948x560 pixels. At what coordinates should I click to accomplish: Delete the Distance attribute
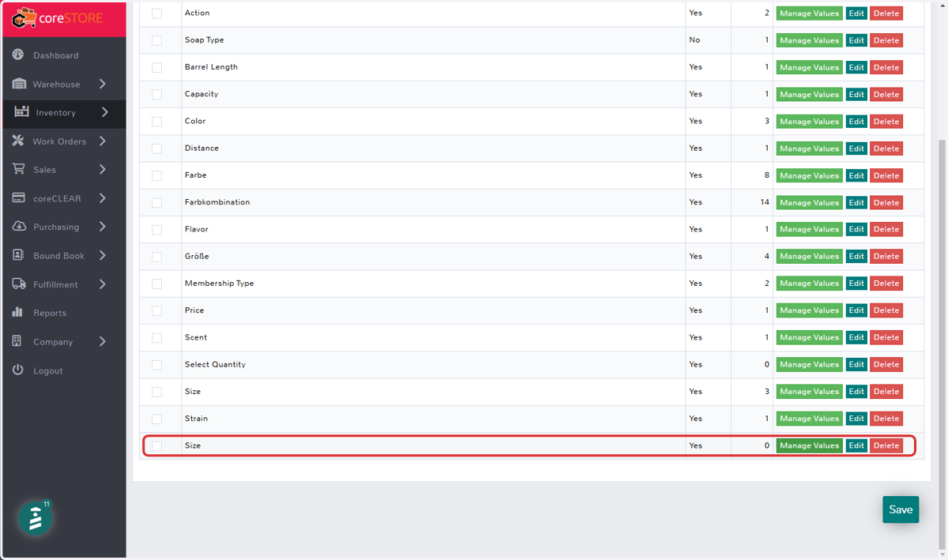(886, 148)
